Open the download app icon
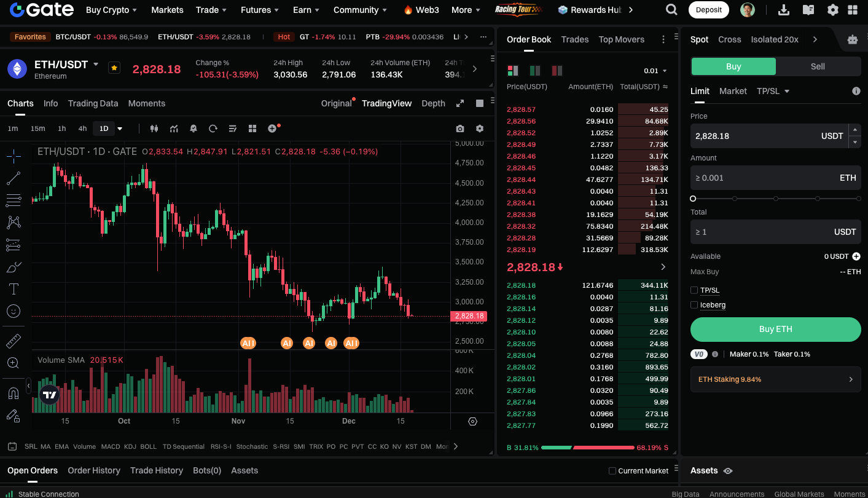Screen dimensions: 868x498 click(784, 10)
